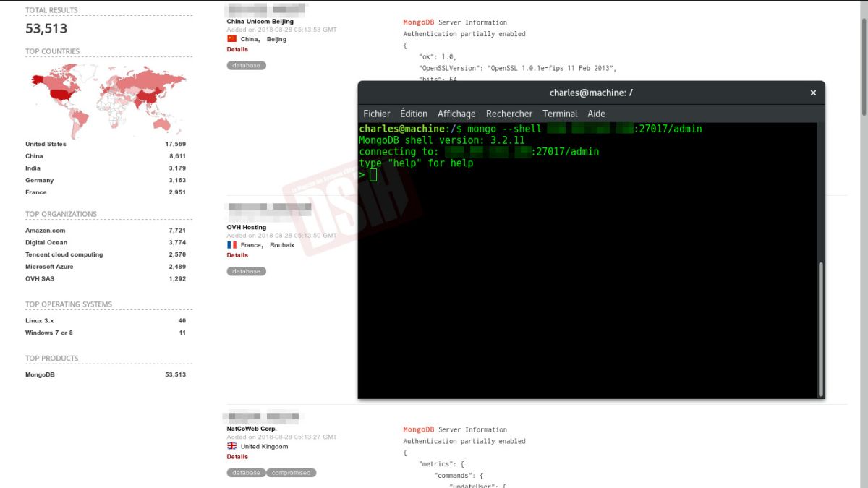Screen dimensions: 868x488
Task: Open the Aide help menu
Action: (596, 114)
